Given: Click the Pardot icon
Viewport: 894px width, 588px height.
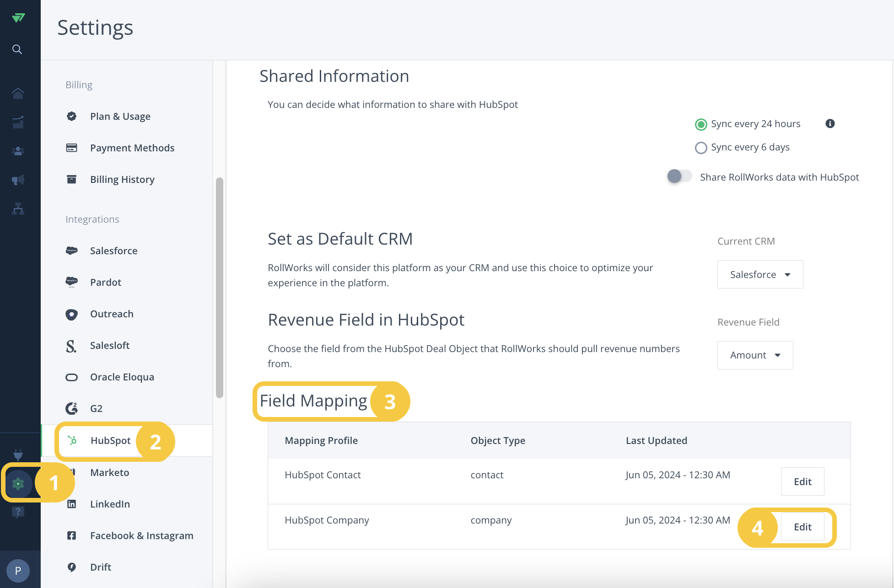Looking at the screenshot, I should 72,282.
